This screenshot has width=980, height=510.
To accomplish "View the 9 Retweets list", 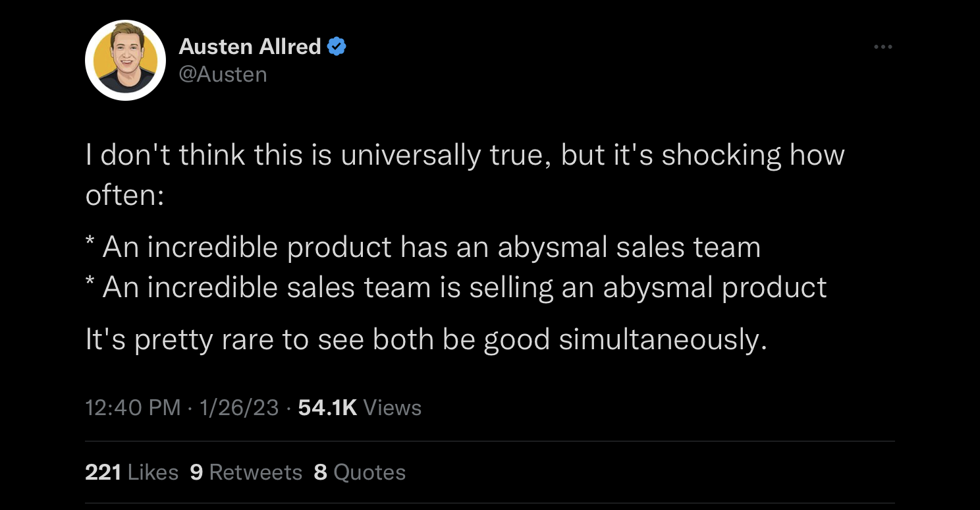I will tap(246, 472).
